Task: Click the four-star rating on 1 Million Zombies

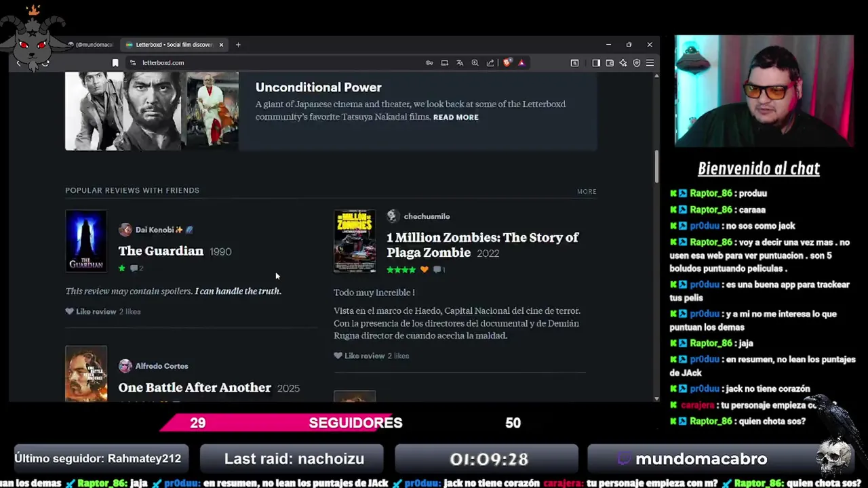Action: click(x=401, y=270)
